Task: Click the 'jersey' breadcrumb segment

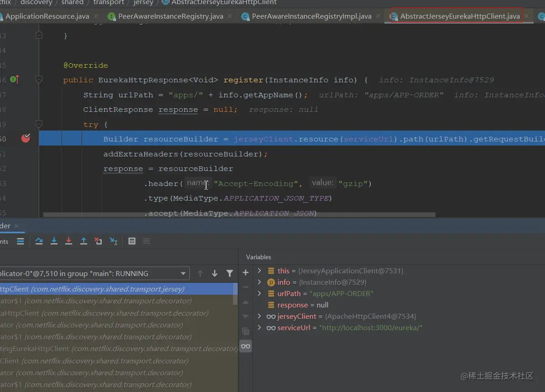Action: click(x=143, y=2)
